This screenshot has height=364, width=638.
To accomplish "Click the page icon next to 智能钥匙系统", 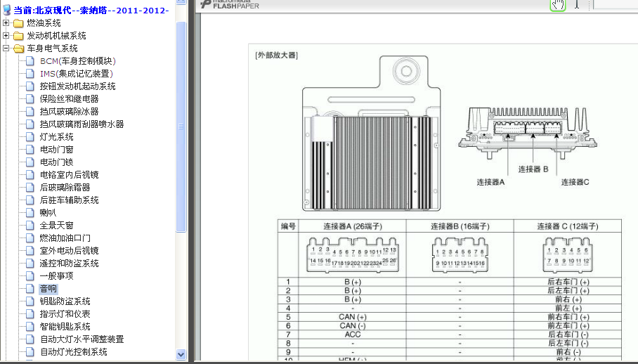I will click(x=30, y=326).
